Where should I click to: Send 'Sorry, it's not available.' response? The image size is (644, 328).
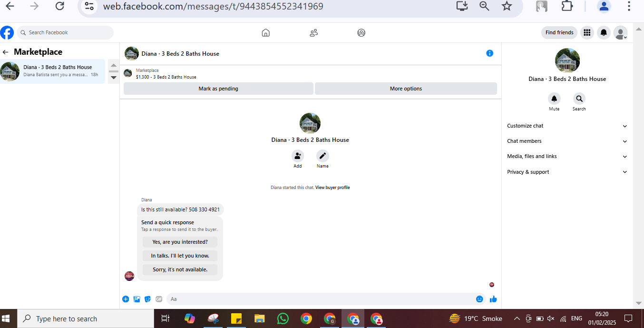(180, 269)
